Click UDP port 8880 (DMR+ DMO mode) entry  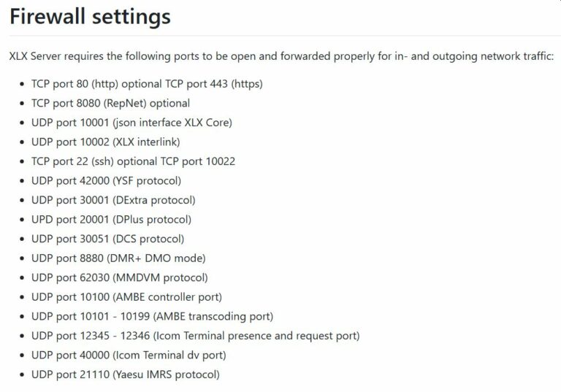(118, 258)
